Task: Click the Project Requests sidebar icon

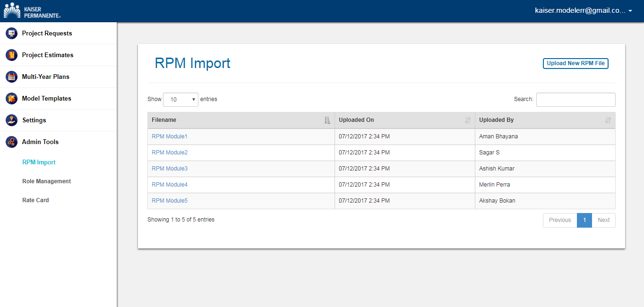Action: point(11,34)
